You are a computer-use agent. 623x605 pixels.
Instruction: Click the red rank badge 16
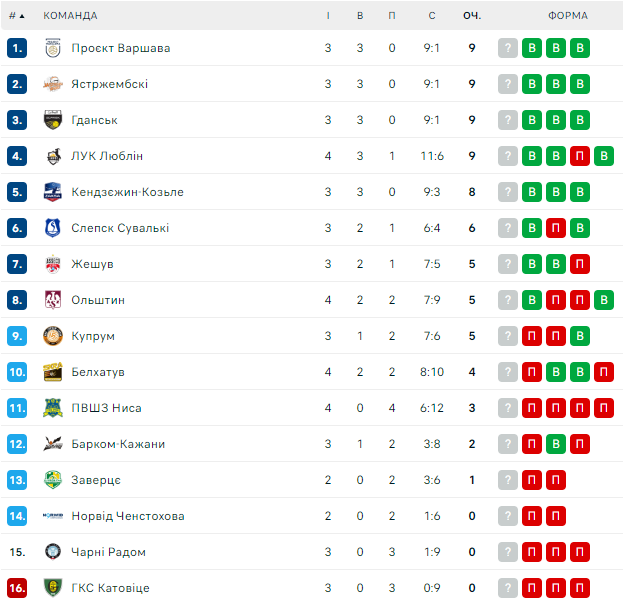(16, 588)
